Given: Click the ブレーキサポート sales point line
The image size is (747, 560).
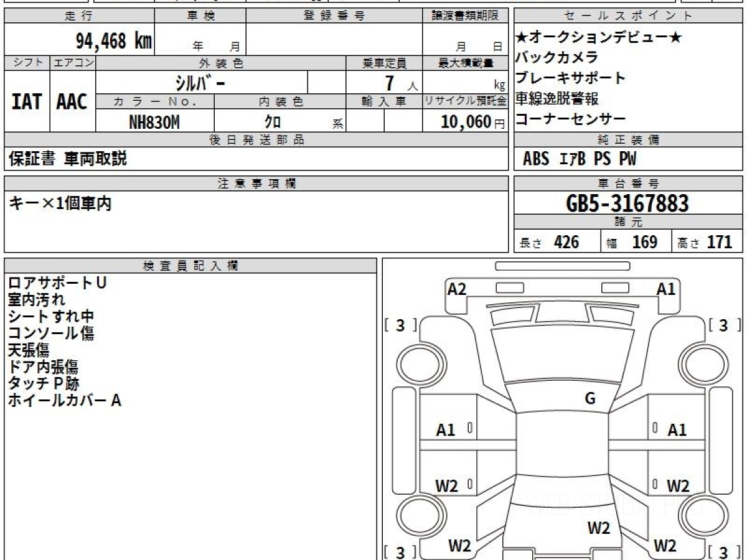Looking at the screenshot, I should 570,78.
